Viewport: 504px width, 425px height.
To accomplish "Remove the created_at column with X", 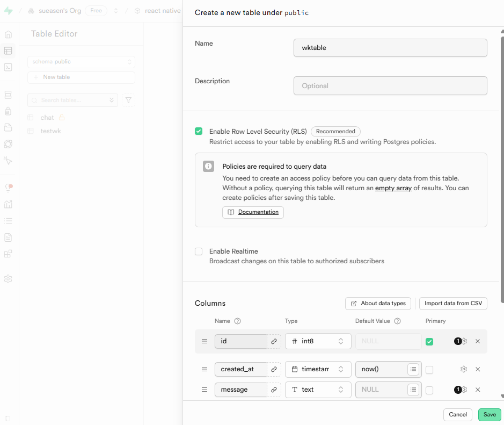I will pos(478,369).
